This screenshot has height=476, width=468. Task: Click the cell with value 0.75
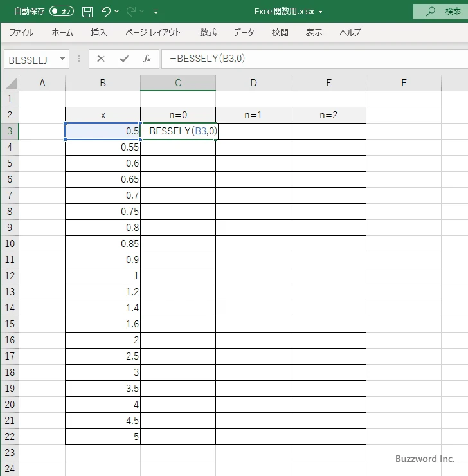pos(103,211)
